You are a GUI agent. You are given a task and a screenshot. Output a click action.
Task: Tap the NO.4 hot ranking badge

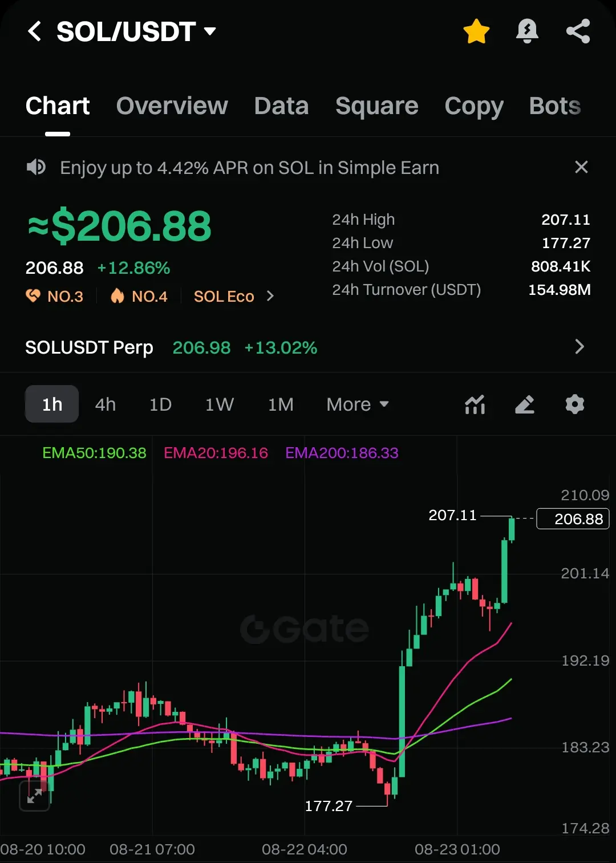(139, 296)
